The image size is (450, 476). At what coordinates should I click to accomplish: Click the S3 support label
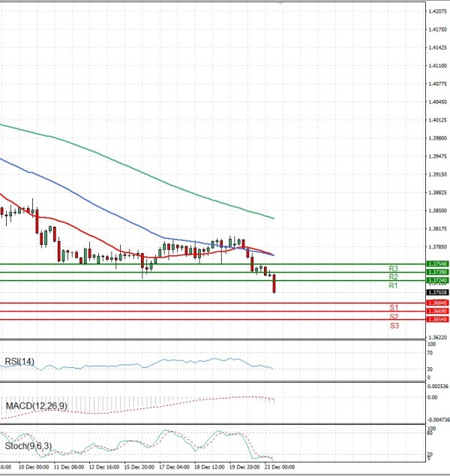393,326
